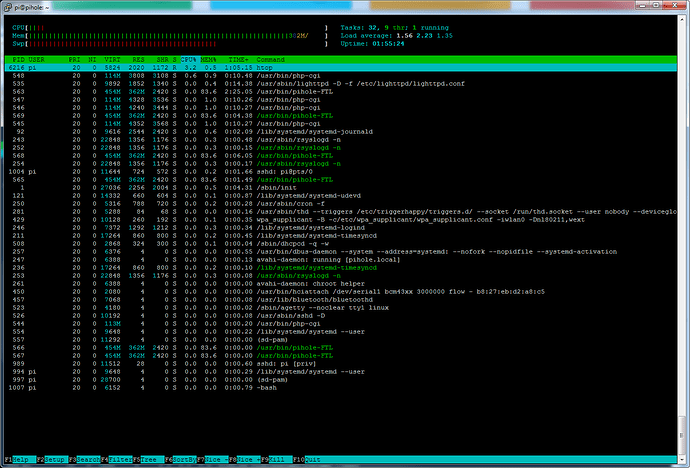This screenshot has width=690, height=468.
Task: Select the (sd-pam) process with PID 997
Action: [341, 380]
